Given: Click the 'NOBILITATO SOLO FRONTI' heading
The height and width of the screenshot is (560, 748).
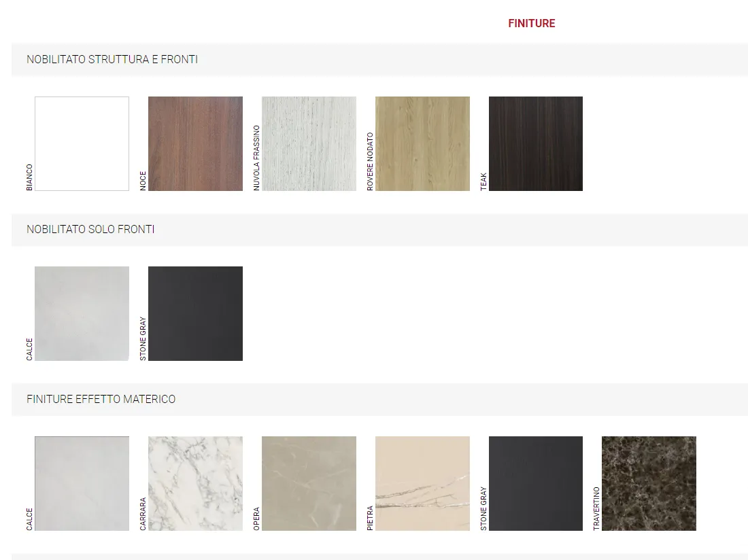Looking at the screenshot, I should point(90,229).
